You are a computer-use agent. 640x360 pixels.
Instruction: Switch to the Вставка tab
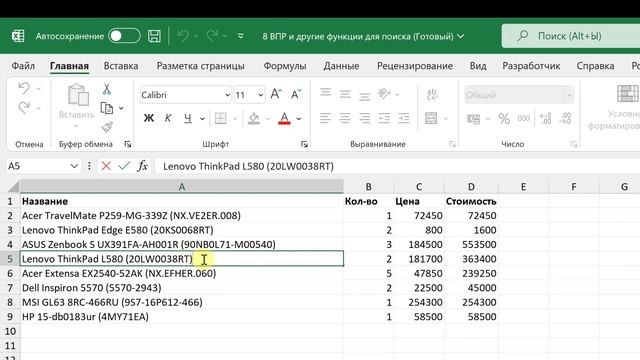tap(121, 66)
